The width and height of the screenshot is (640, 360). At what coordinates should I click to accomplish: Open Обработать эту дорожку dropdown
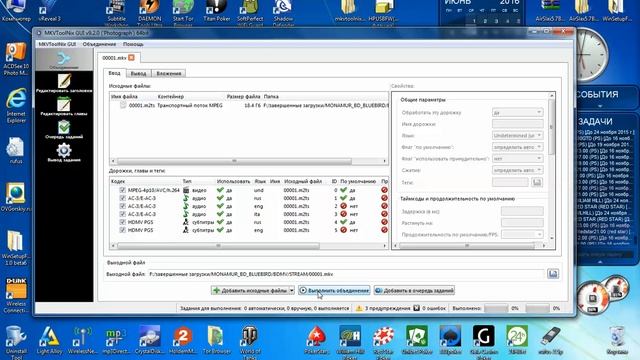[517, 112]
